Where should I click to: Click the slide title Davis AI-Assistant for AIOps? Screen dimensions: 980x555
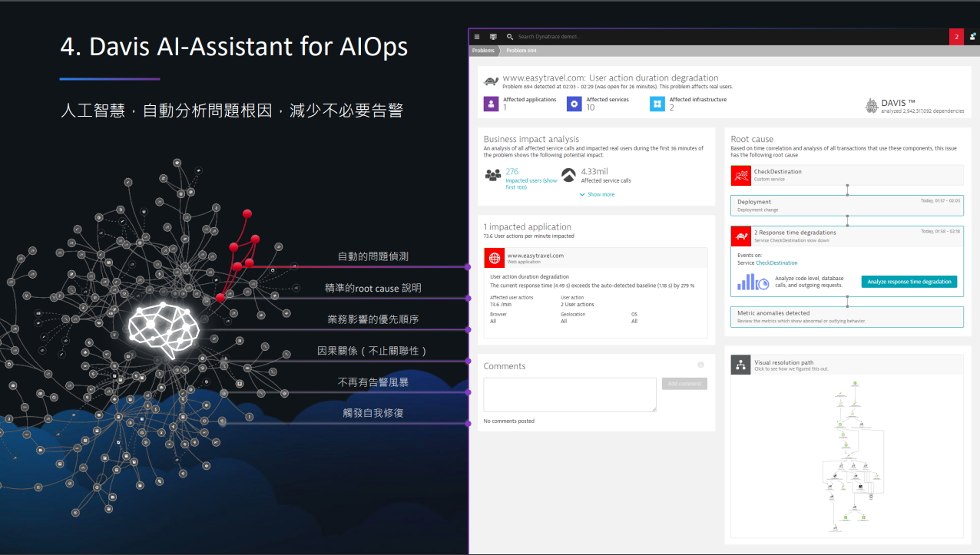tap(233, 47)
